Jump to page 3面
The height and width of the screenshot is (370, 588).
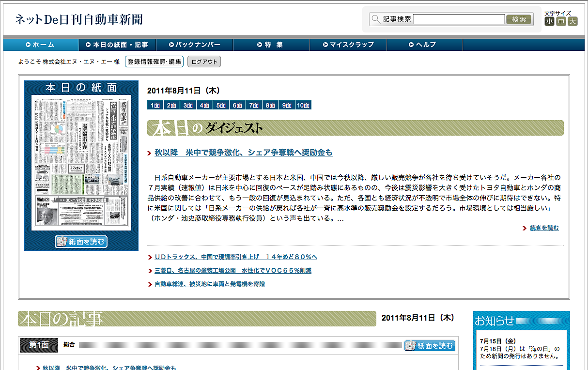click(x=188, y=105)
